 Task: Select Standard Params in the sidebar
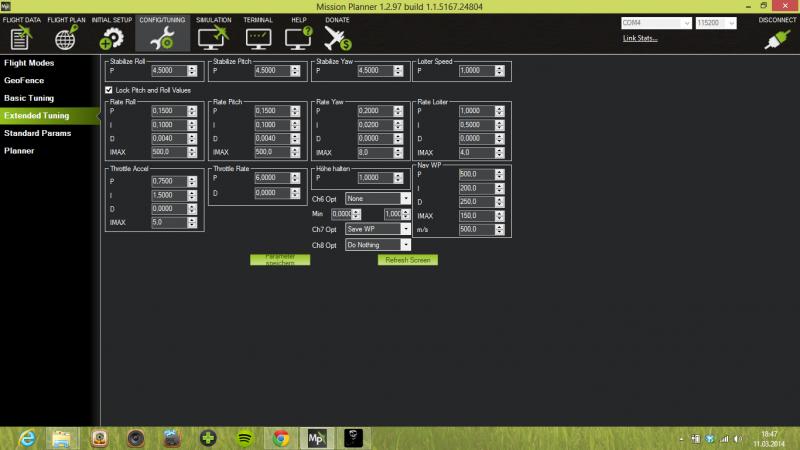click(x=38, y=133)
